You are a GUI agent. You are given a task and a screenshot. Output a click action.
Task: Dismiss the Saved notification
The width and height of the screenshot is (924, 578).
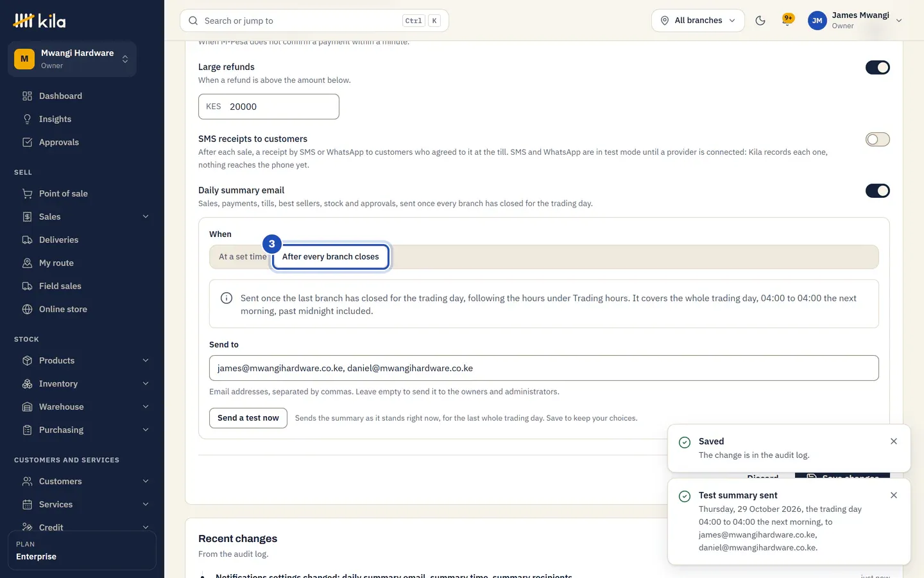[894, 441]
